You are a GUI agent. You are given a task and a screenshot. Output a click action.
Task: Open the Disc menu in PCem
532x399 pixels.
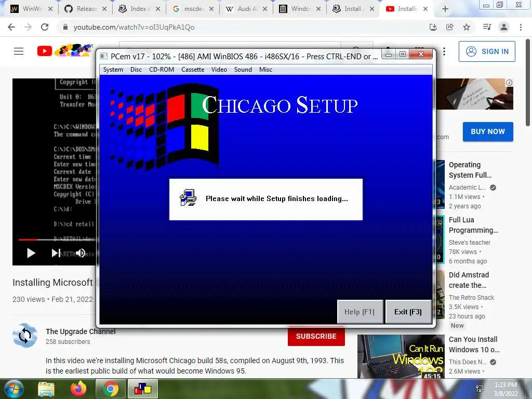136,70
